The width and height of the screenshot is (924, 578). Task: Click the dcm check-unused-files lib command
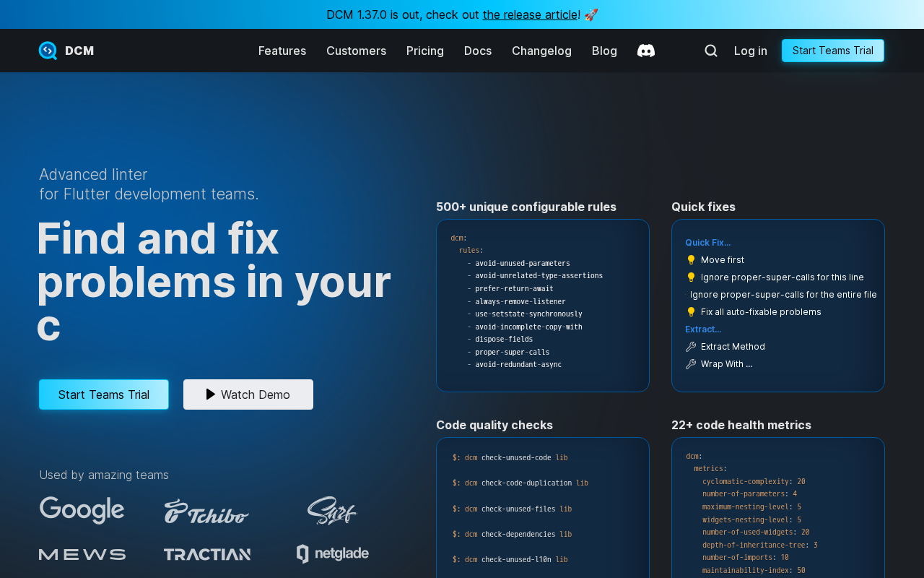513,509
